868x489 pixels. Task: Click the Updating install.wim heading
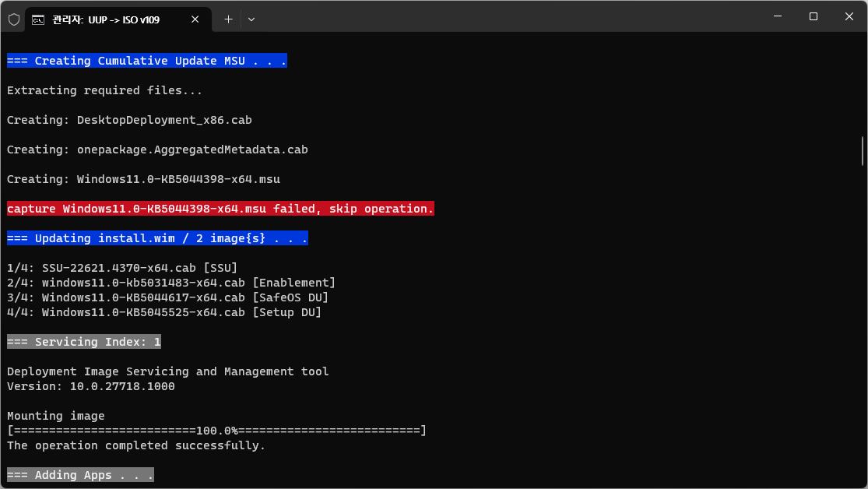(x=157, y=238)
